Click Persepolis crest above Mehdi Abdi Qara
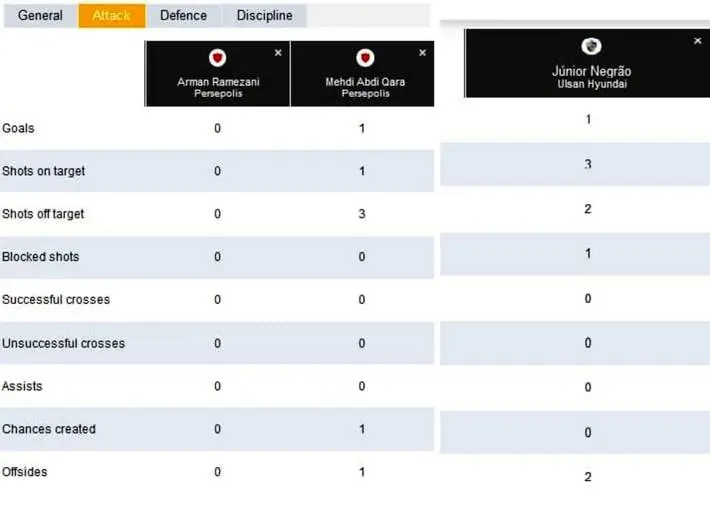The image size is (710, 516). [365, 58]
